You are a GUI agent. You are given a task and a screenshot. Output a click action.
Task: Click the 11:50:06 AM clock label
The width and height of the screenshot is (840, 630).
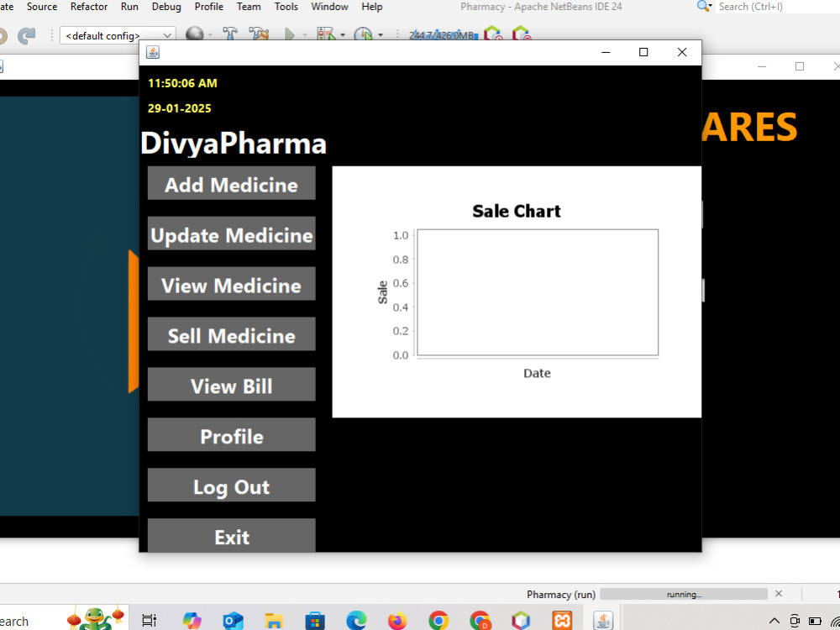coord(182,83)
